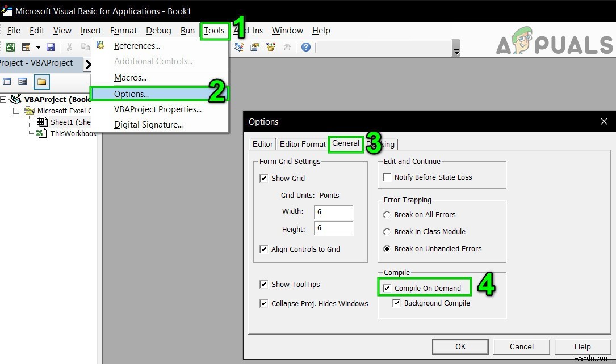Viewport: 616px width, 364px height.
Task: Click the View Object icon in Project pane
Action: [x=23, y=82]
